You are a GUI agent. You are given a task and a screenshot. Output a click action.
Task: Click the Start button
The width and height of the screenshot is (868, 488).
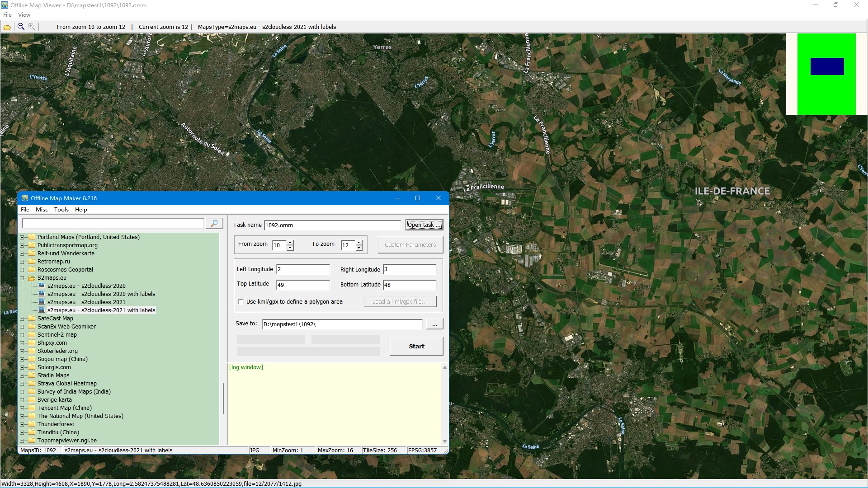tap(416, 347)
